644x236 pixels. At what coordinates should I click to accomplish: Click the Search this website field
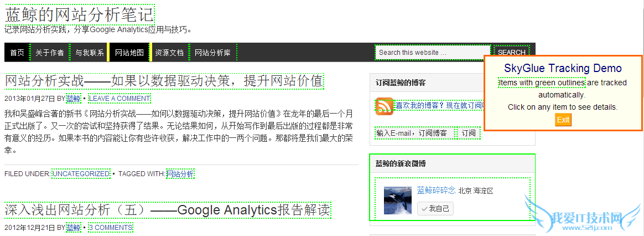(433, 53)
